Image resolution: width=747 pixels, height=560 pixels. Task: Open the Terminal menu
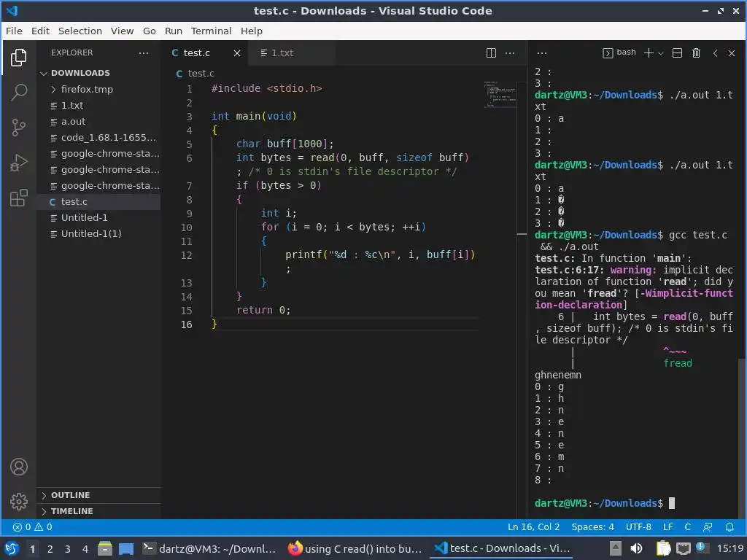[x=211, y=31]
